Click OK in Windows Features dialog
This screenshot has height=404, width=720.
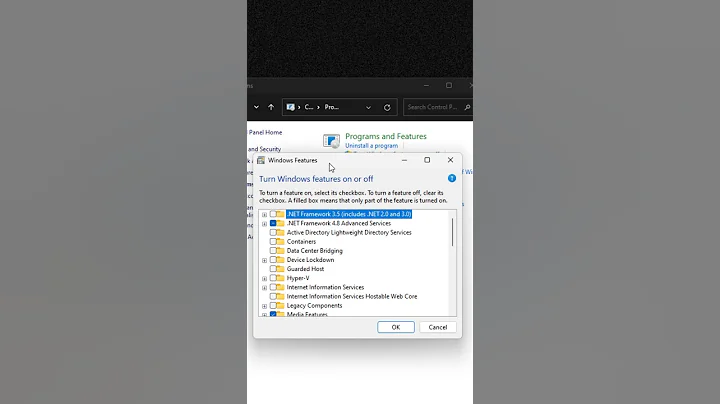(396, 327)
